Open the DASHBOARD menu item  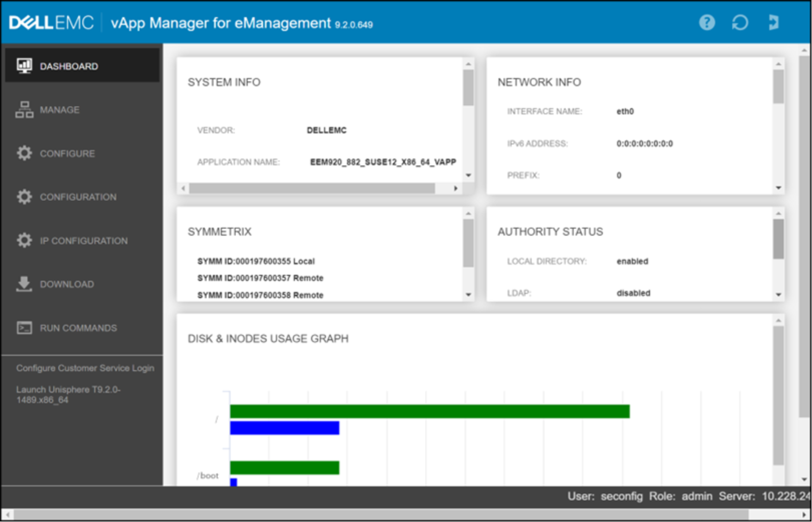point(82,66)
